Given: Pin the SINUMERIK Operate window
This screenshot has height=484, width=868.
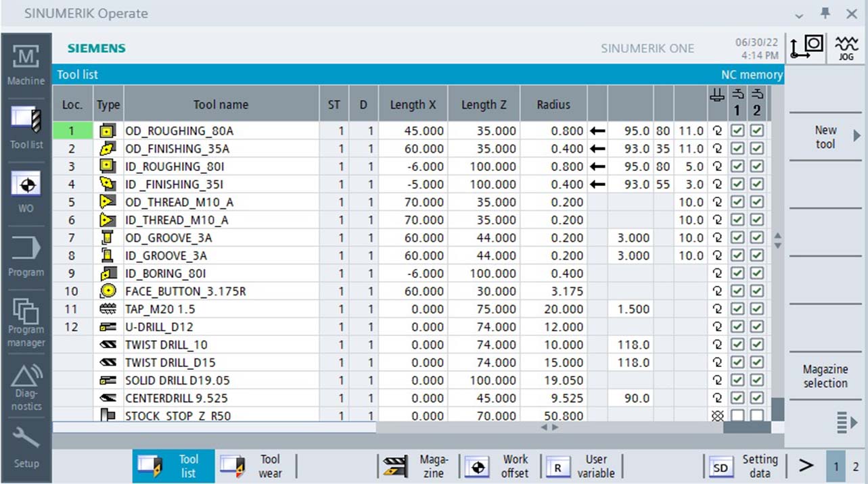Looking at the screenshot, I should 825,14.
